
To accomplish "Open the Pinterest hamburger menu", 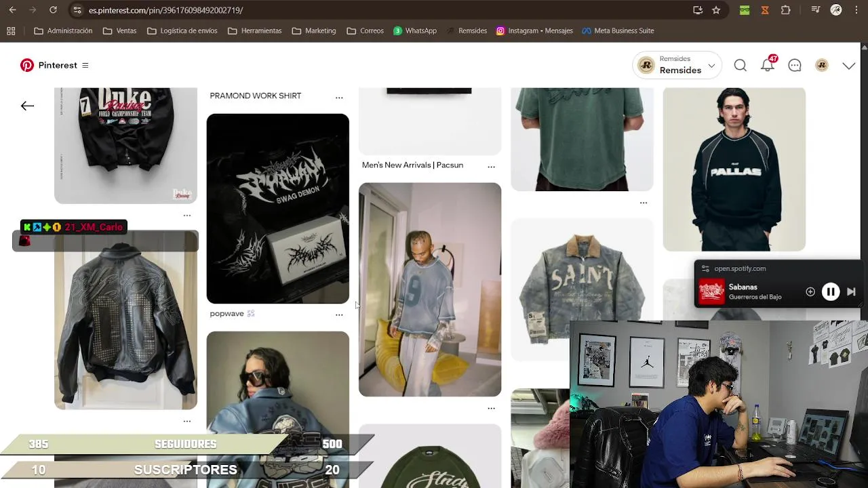I will 85,65.
